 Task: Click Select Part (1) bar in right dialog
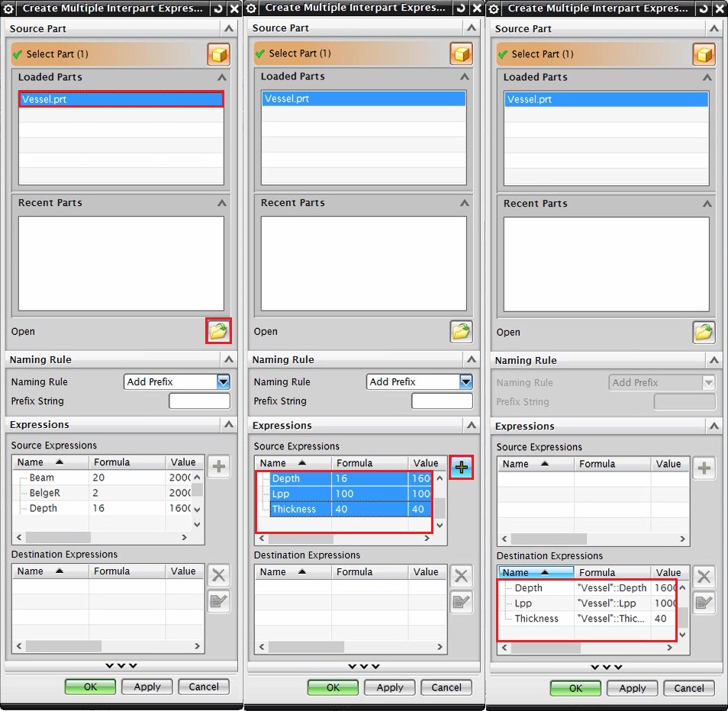[x=594, y=54]
